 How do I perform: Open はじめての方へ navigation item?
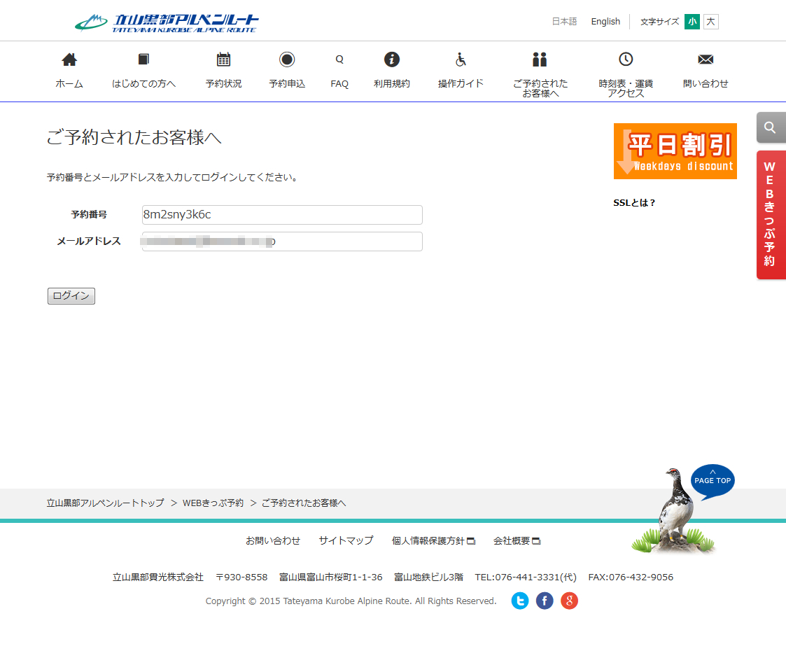pos(143,83)
